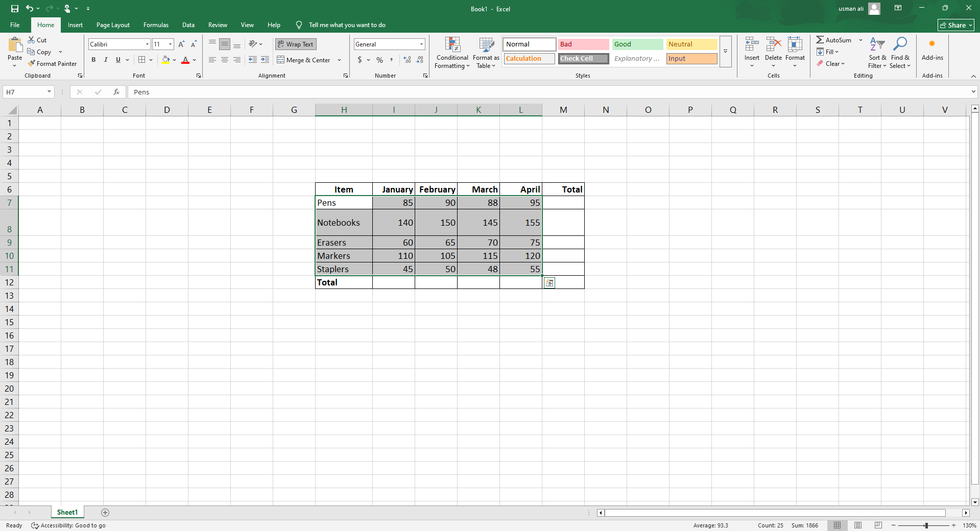
Task: Open the Name Box dropdown arrow
Action: coord(49,92)
